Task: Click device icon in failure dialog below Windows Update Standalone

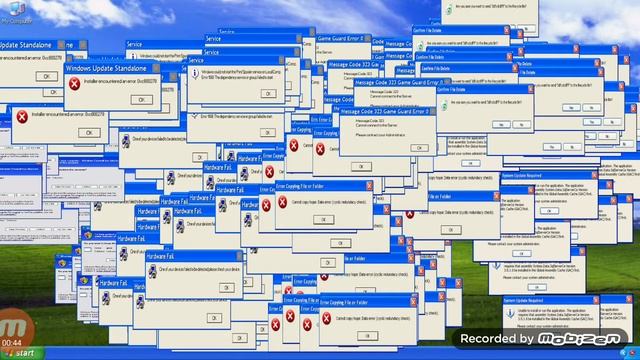Action: click(x=126, y=141)
